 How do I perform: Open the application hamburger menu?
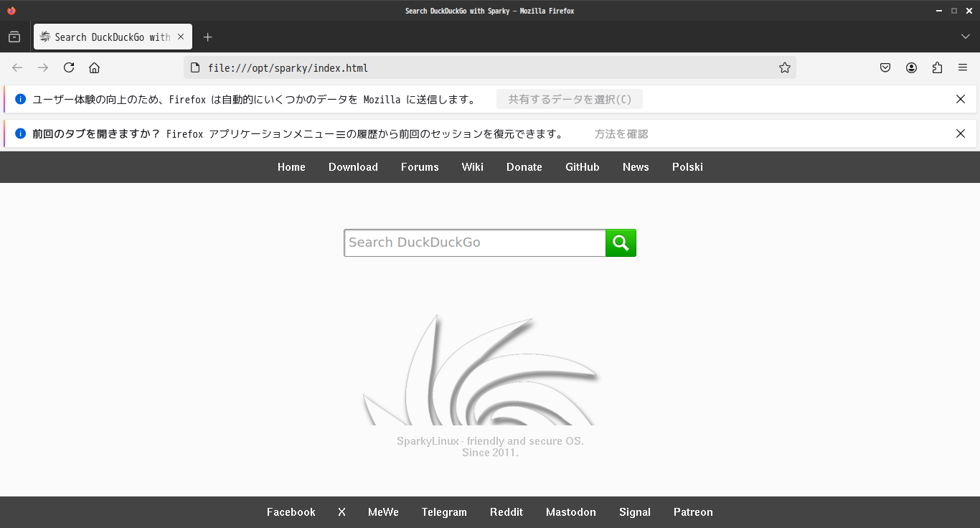963,67
